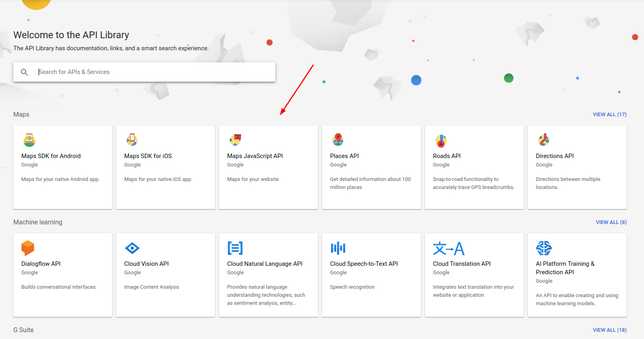Click the search magnifier icon

(25, 72)
